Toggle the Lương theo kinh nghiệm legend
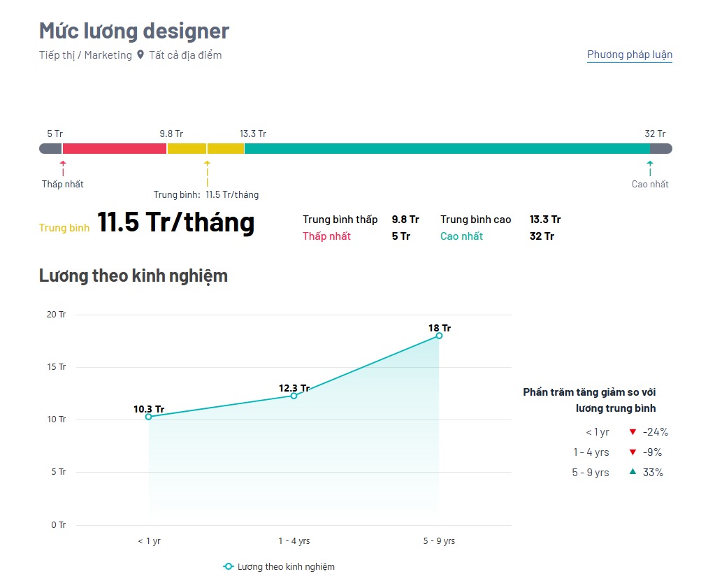 point(279,566)
